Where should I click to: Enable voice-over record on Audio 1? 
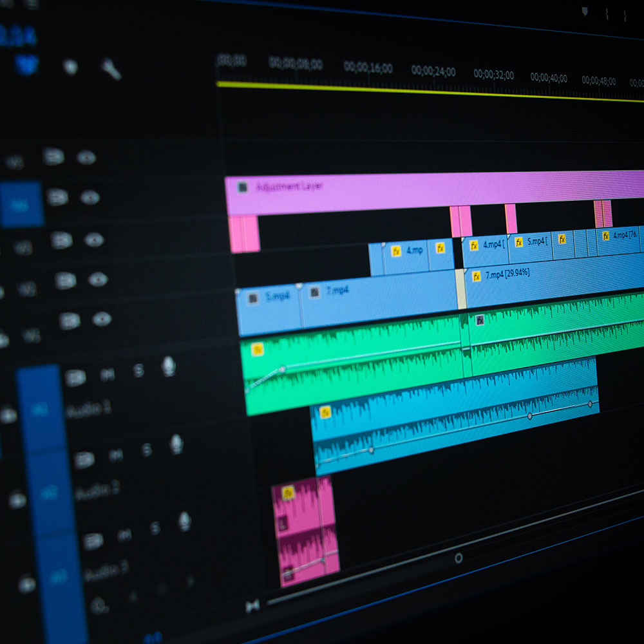[168, 366]
